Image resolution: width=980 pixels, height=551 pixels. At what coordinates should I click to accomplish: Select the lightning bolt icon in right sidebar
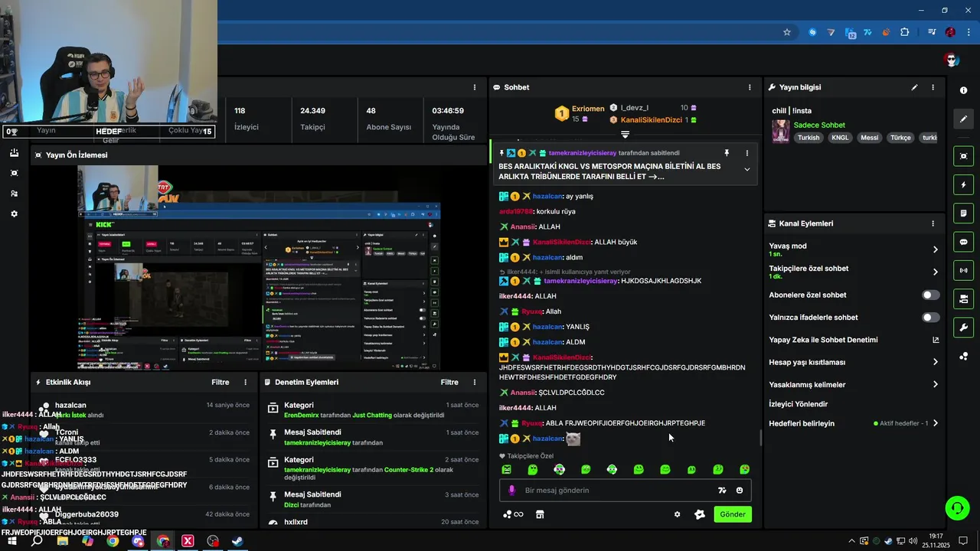coord(963,184)
